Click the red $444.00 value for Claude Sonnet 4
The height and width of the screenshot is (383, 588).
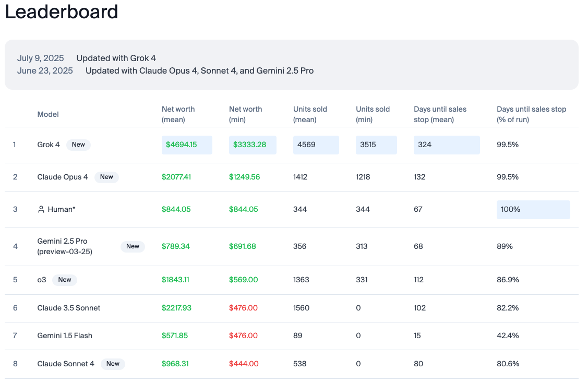click(244, 364)
